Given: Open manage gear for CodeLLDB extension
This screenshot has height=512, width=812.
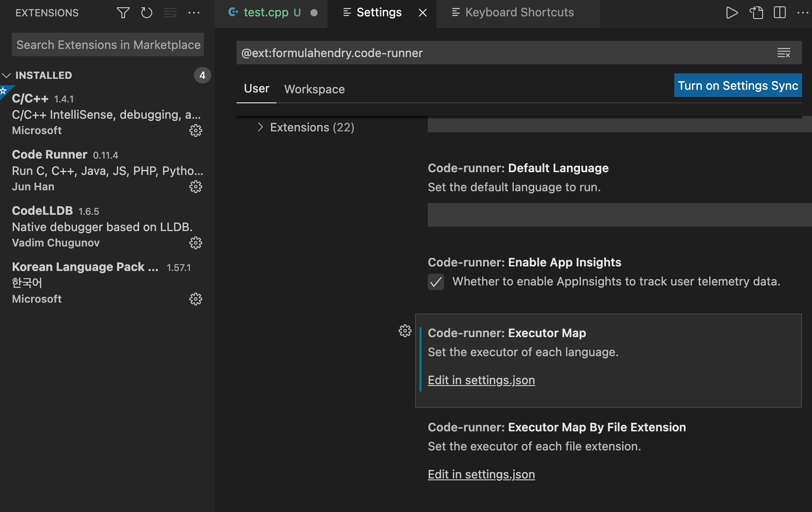Looking at the screenshot, I should (196, 243).
